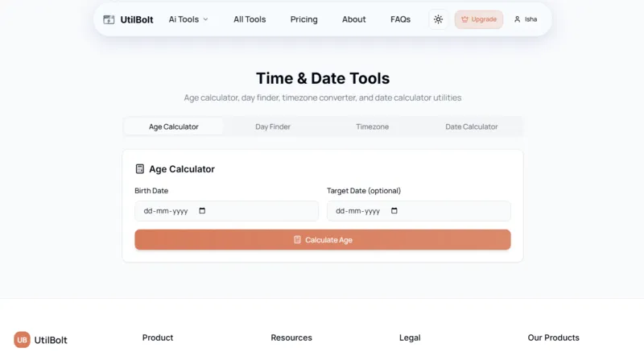Click the Legal footer heading
Viewport: 644px width, 352px height.
[x=410, y=338]
